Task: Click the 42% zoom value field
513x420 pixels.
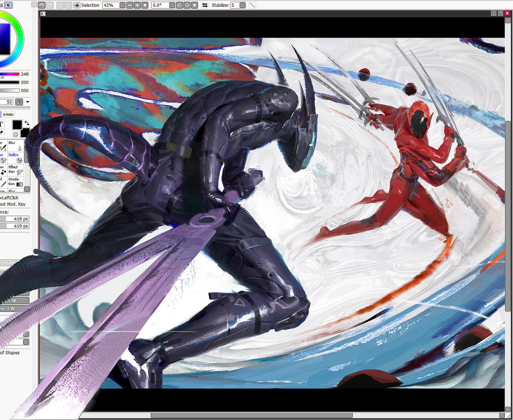Action: (111, 5)
